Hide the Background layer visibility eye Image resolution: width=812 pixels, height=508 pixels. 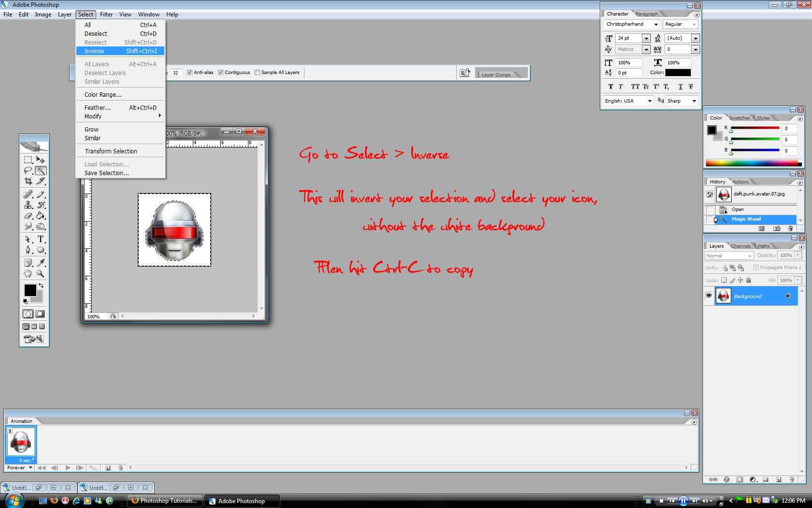(709, 296)
